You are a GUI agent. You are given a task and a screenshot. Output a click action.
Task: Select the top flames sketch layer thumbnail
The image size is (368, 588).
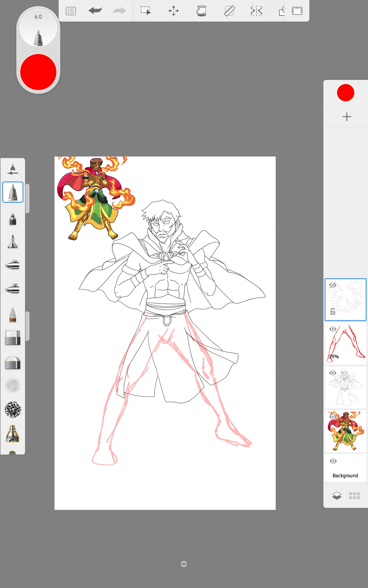(x=345, y=299)
